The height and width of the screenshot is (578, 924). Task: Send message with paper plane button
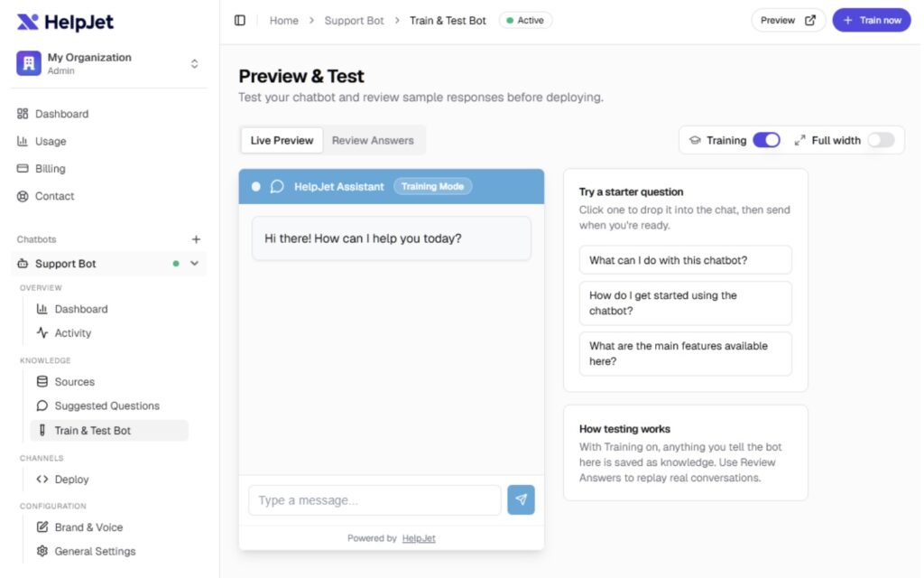coord(521,500)
